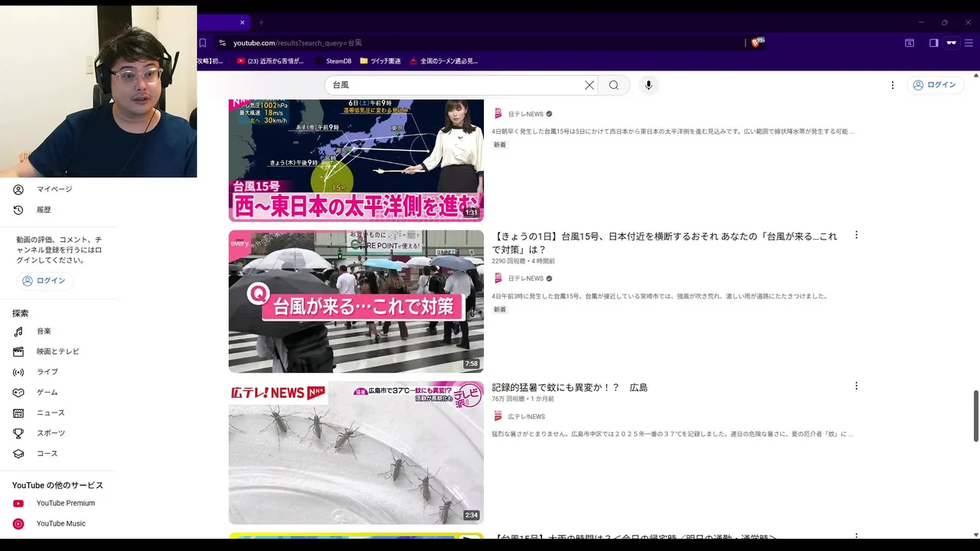Click the bookmark icon beside the address bar
This screenshot has height=551, width=980.
[202, 43]
